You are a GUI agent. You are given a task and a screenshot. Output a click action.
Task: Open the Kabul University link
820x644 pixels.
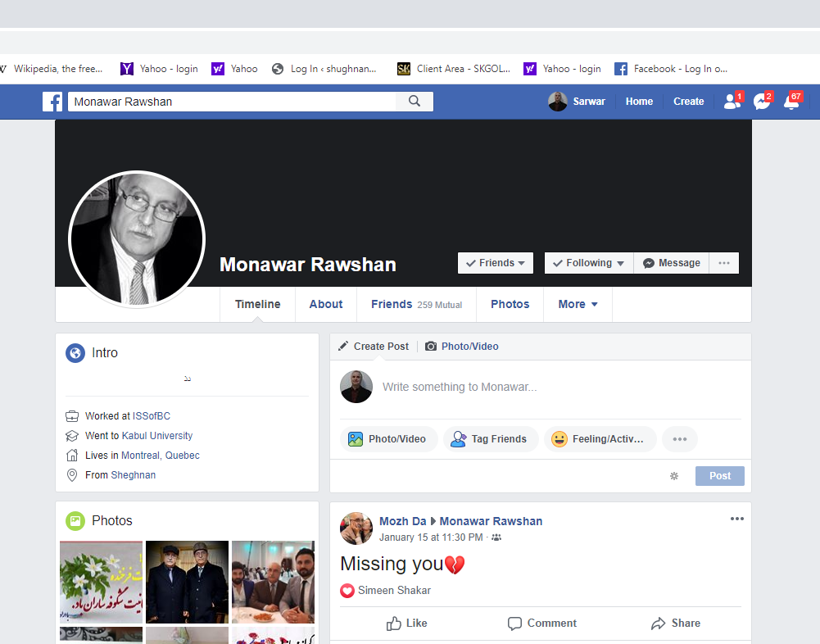click(x=157, y=436)
